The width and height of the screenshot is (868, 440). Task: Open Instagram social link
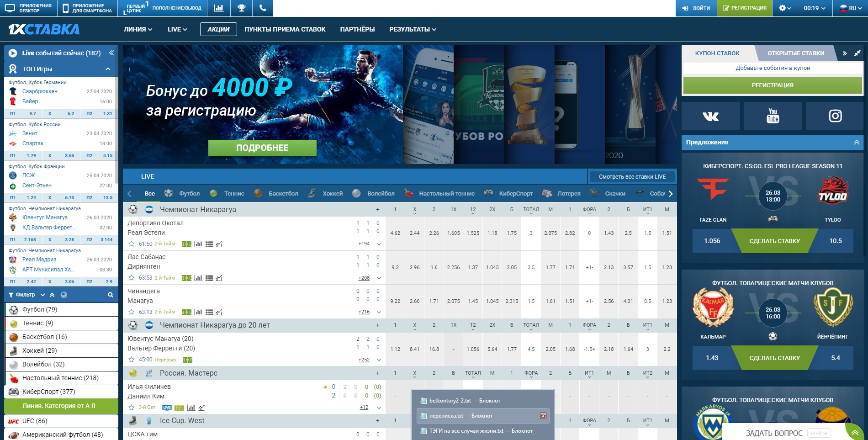[x=835, y=116]
